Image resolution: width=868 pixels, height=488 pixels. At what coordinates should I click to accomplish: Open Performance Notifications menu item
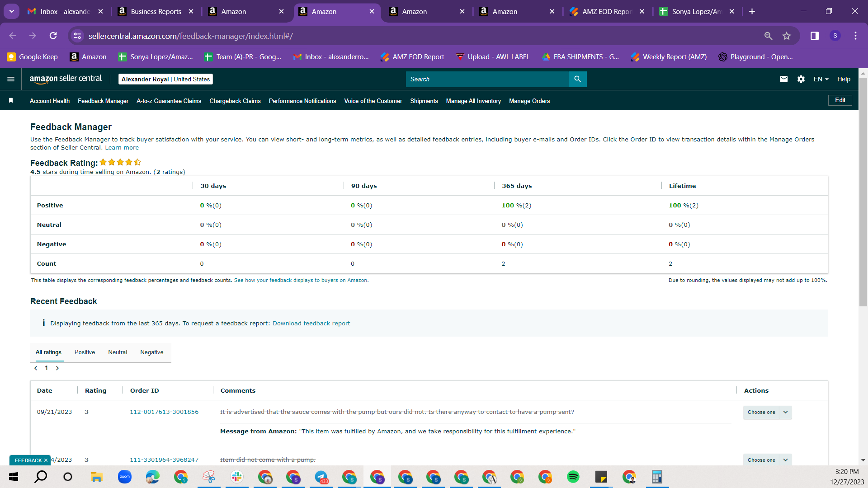302,101
